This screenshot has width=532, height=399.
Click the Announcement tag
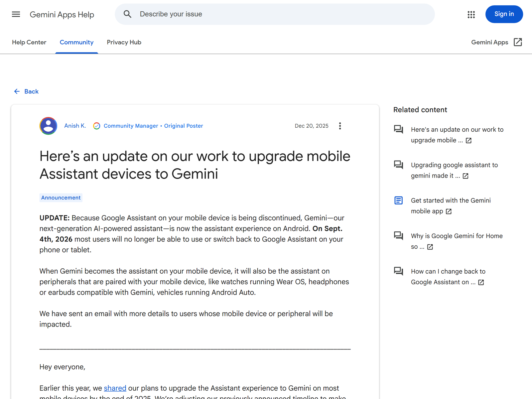(61, 198)
